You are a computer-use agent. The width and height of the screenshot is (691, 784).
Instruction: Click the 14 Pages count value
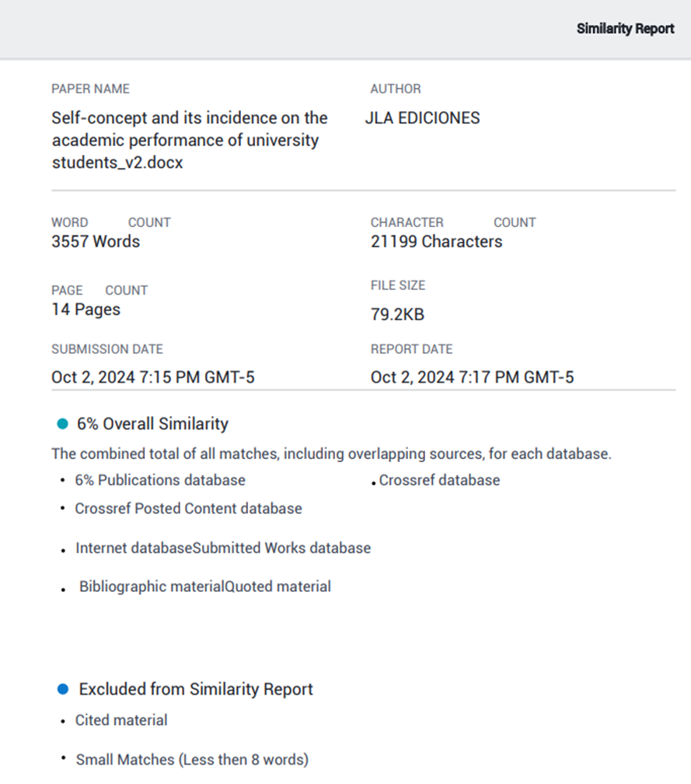point(86,310)
